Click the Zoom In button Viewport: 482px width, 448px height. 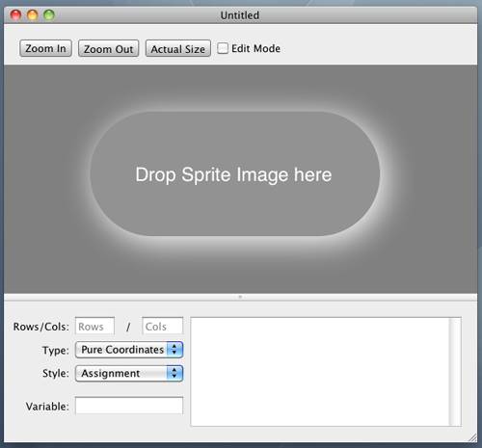pos(45,48)
